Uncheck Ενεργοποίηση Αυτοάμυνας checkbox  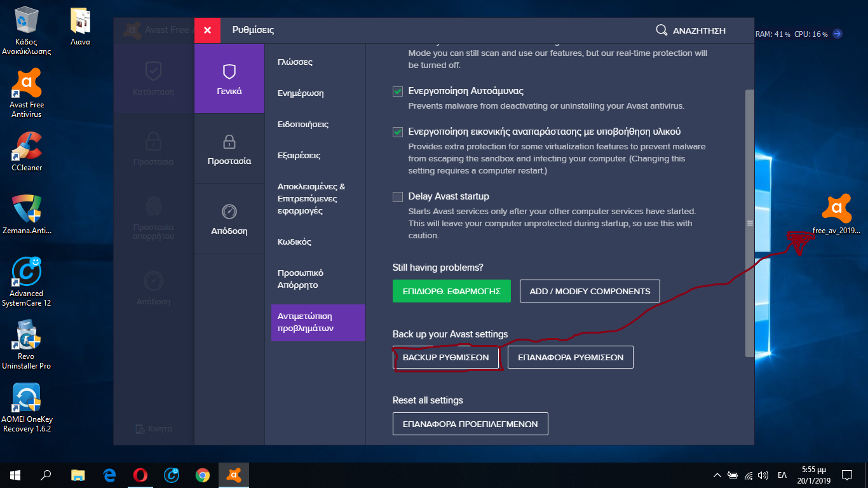click(398, 91)
